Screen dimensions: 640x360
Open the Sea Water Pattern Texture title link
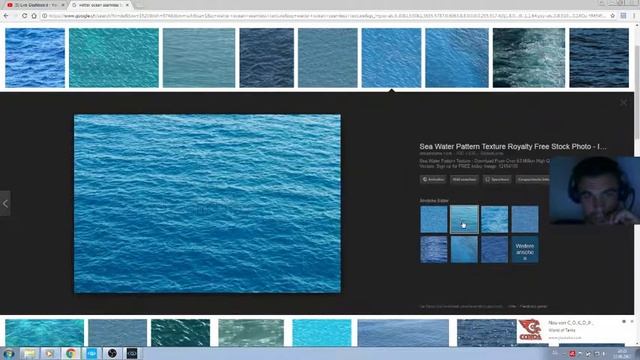coord(513,146)
